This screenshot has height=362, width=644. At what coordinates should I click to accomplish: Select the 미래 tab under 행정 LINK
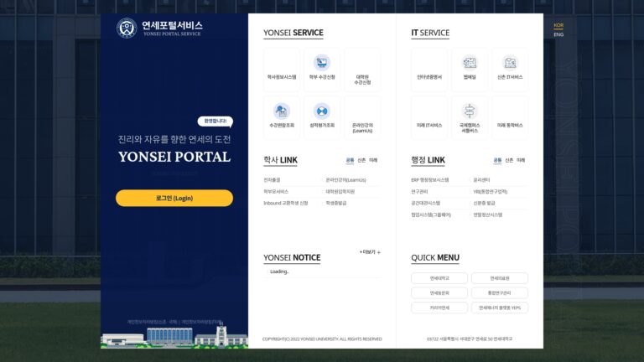pos(521,160)
